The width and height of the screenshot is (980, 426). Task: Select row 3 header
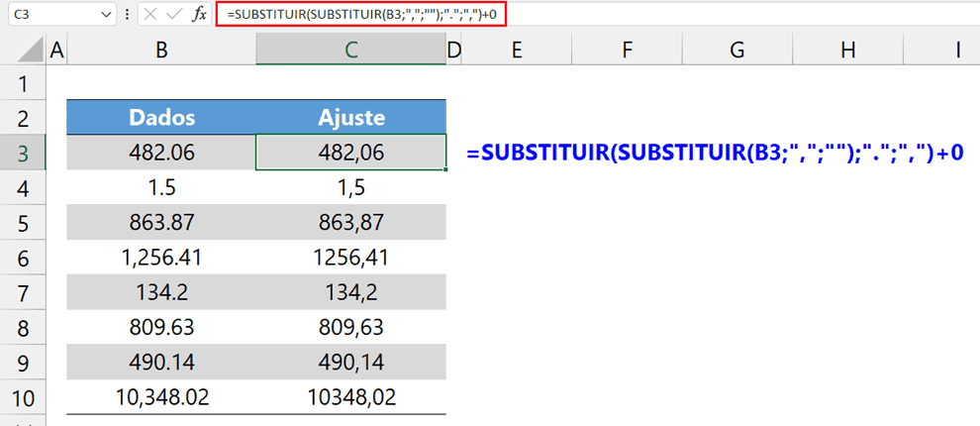[23, 152]
